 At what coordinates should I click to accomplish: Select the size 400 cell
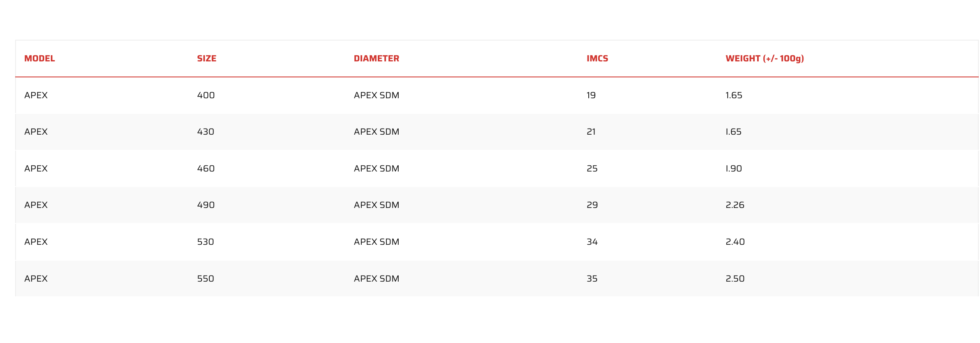click(x=206, y=95)
